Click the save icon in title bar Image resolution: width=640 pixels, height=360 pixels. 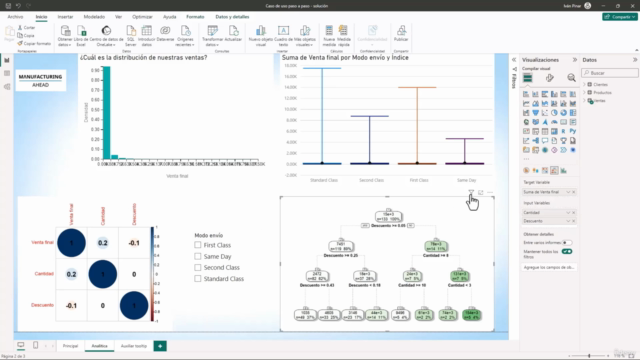tap(8, 6)
